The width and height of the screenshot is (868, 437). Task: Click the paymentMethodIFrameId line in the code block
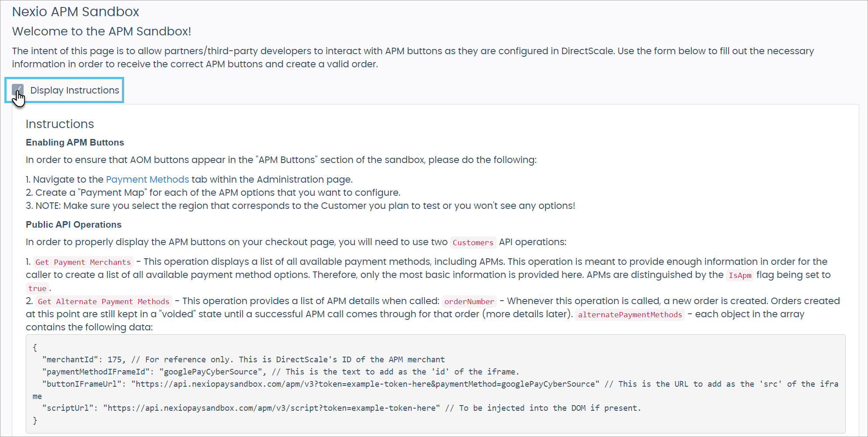[x=280, y=372]
